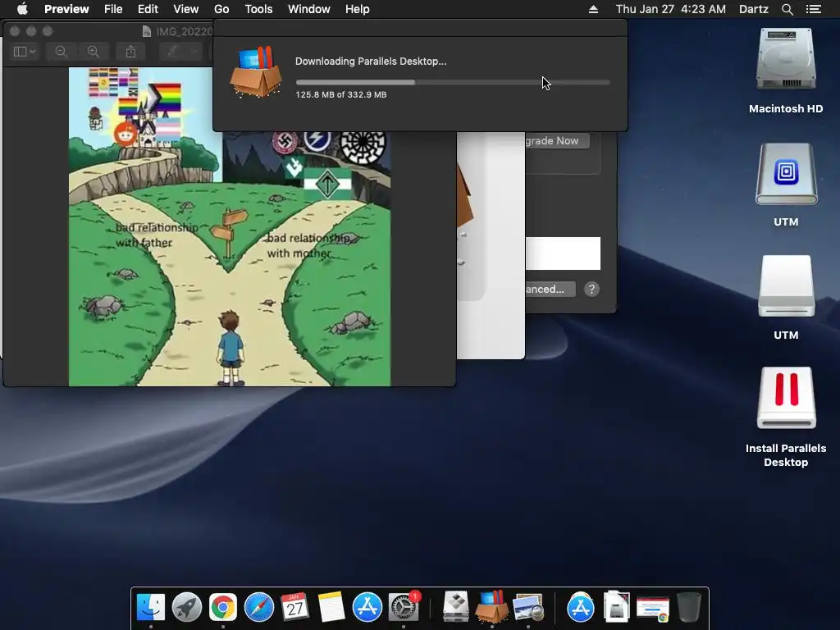Zoom in the image in Preview

pyautogui.click(x=94, y=52)
